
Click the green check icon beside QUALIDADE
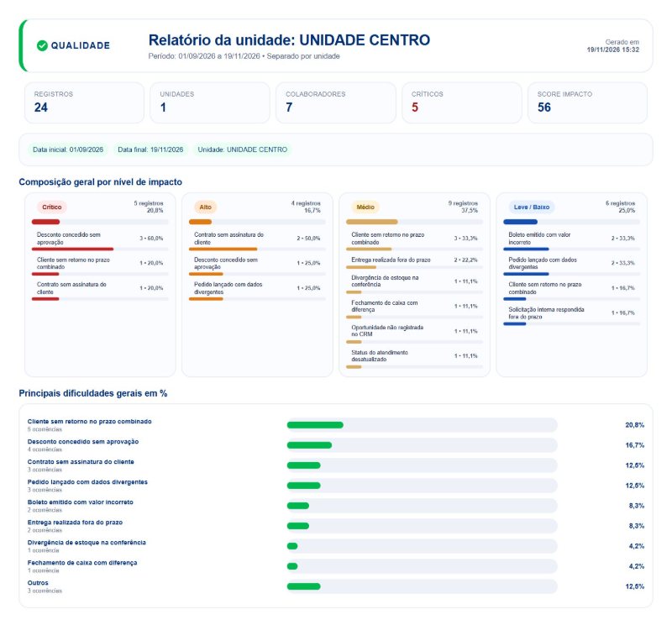click(x=42, y=45)
